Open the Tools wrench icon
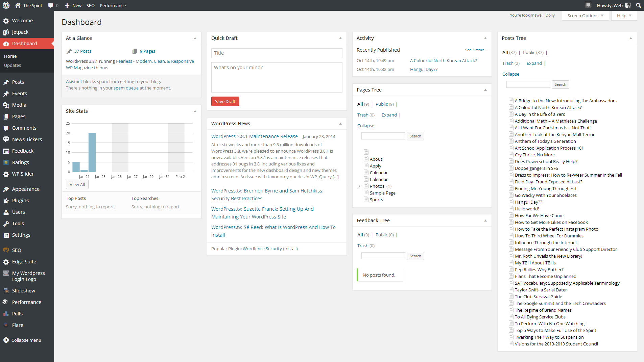Image resolution: width=644 pixels, height=362 pixels. tap(6, 224)
